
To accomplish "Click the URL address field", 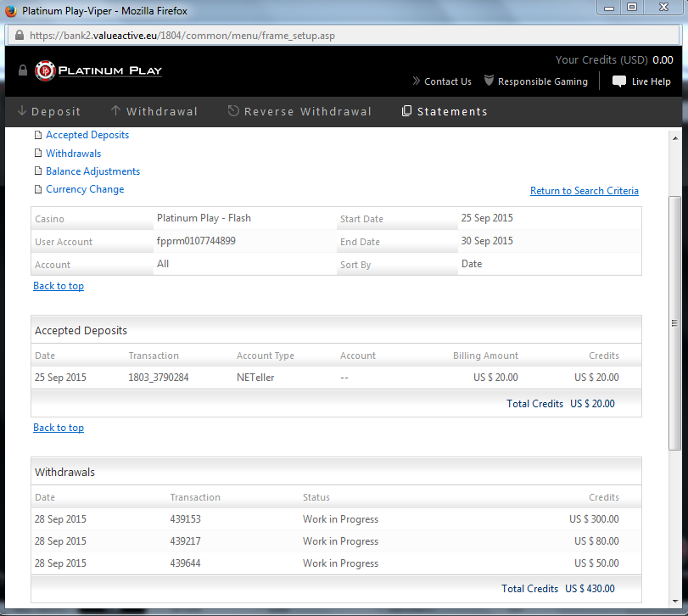I will (342, 35).
